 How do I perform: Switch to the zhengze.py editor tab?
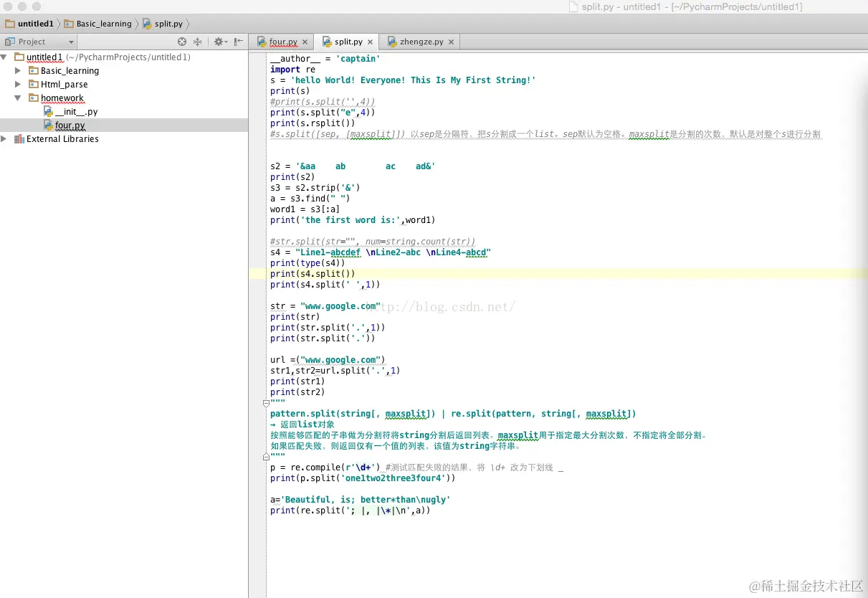pos(419,42)
